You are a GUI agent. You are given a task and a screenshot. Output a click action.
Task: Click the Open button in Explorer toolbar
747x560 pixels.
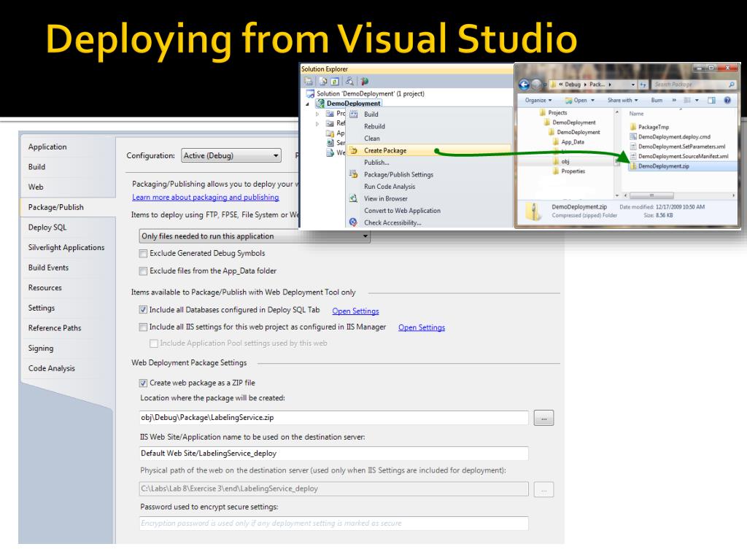coord(576,100)
